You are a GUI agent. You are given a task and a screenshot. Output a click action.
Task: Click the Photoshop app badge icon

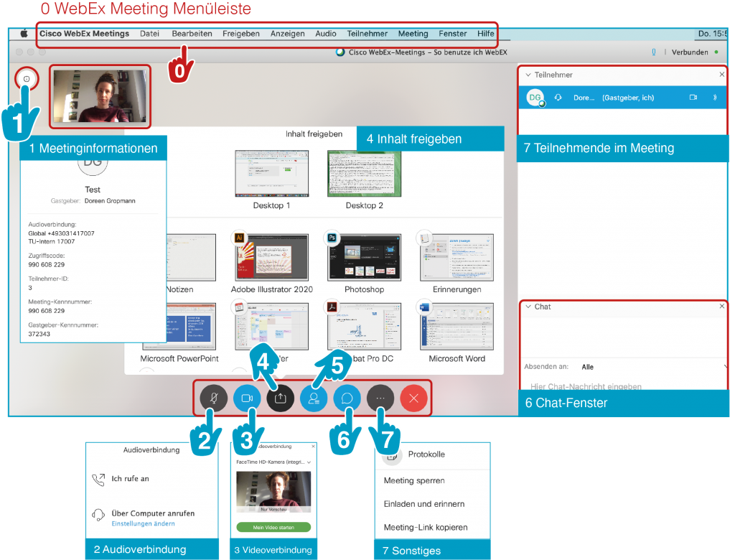click(x=332, y=238)
